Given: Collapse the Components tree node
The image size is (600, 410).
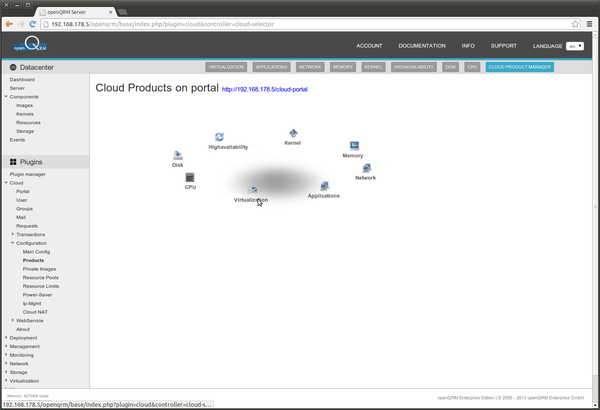Looking at the screenshot, I should click(x=6, y=96).
